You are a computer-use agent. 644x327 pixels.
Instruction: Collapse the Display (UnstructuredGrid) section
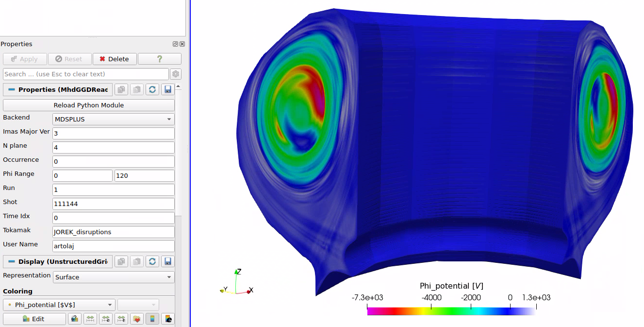click(x=12, y=262)
